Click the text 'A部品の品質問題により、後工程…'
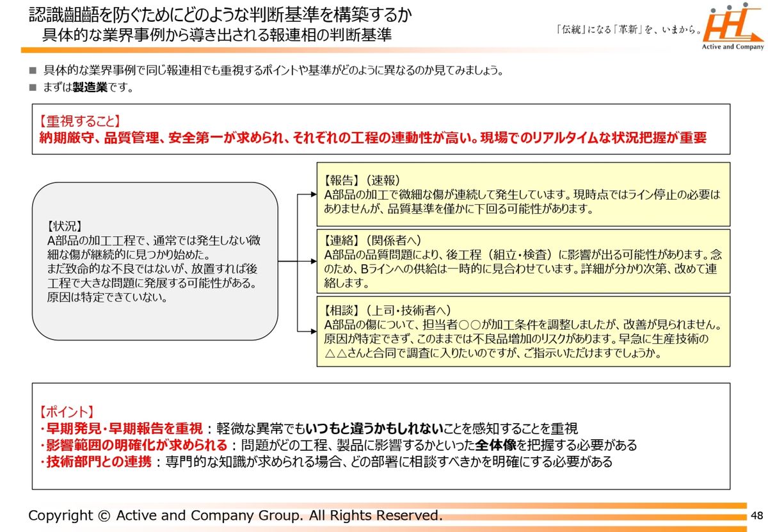 pyautogui.click(x=522, y=268)
